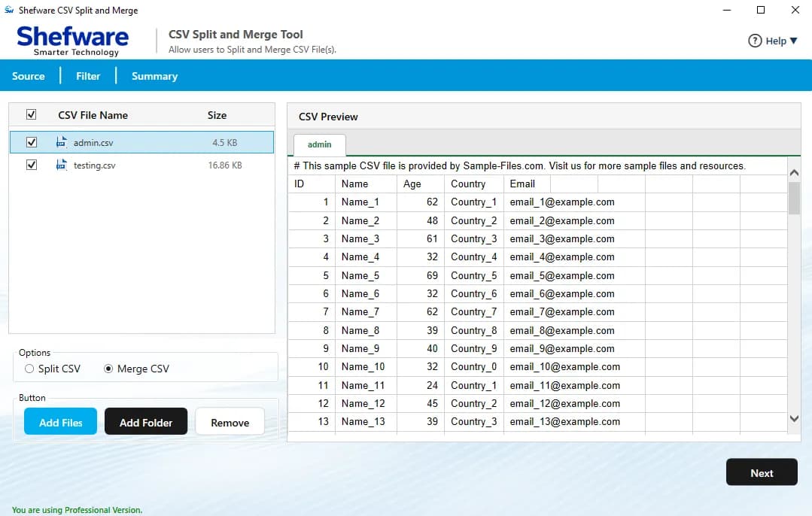
Task: Minimize the Shefware window
Action: [727, 10]
